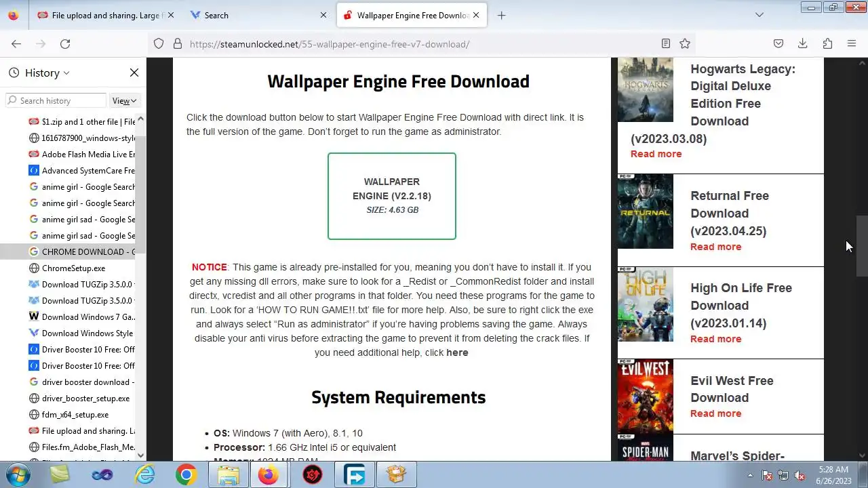
Task: Open Returnal Free Download title link
Action: click(x=730, y=213)
